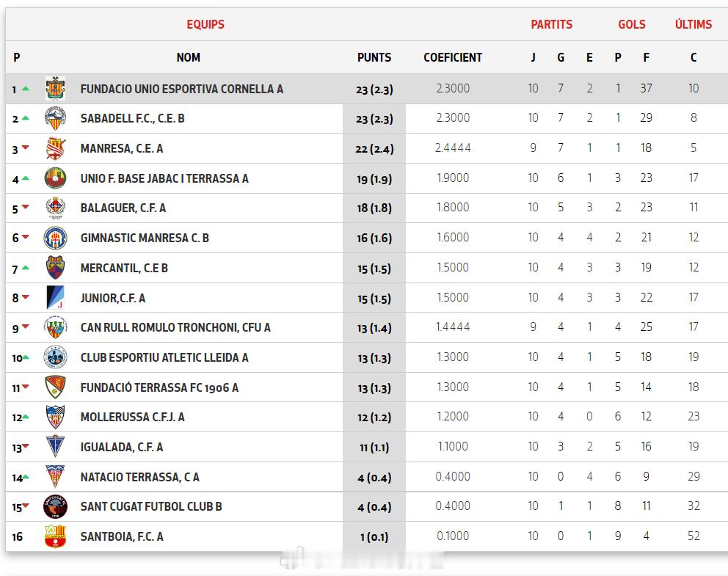Click the green up arrow beside position 10

(x=26, y=357)
